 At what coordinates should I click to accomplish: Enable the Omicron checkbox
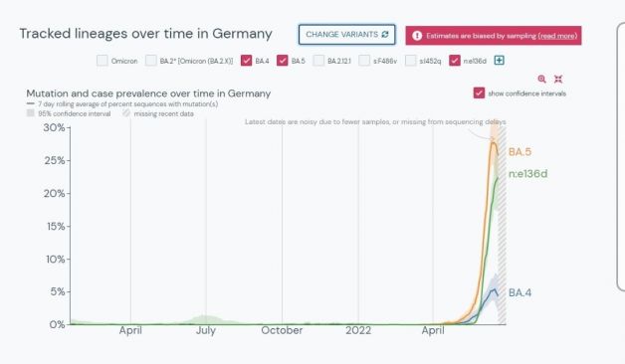103,61
